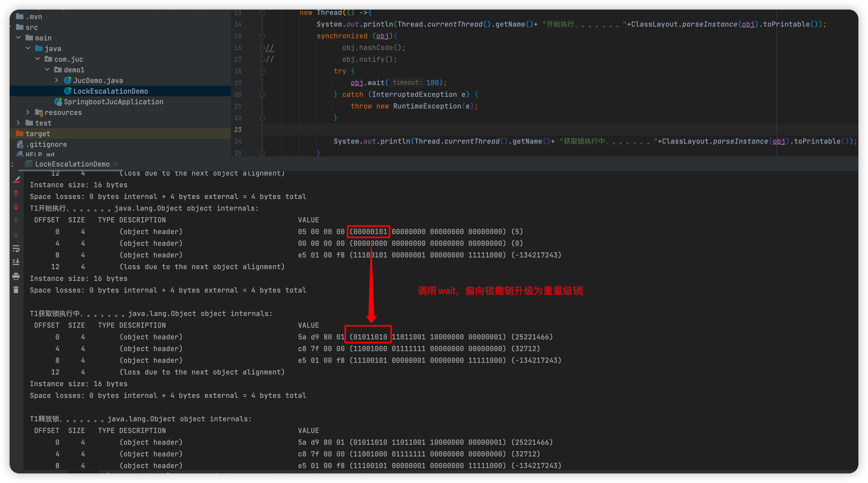The image size is (868, 483).
Task: Click the print icon in console toolbar
Action: pos(16,277)
